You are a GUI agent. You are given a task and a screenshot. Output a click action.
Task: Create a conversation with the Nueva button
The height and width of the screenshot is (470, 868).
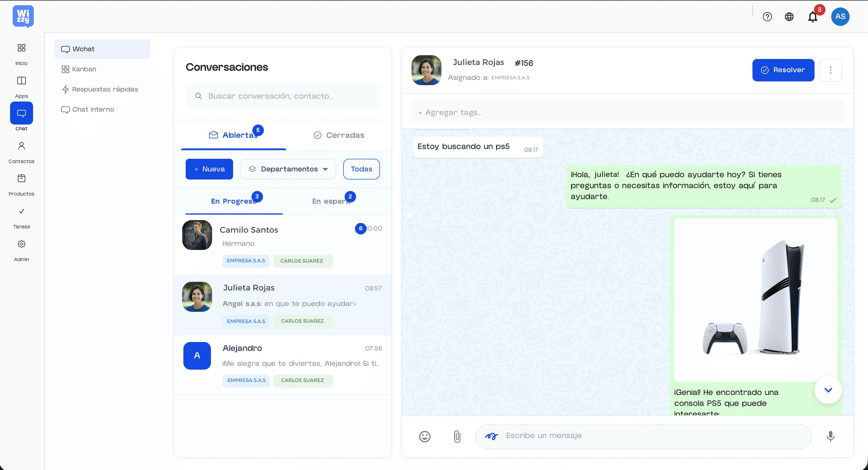pyautogui.click(x=209, y=169)
